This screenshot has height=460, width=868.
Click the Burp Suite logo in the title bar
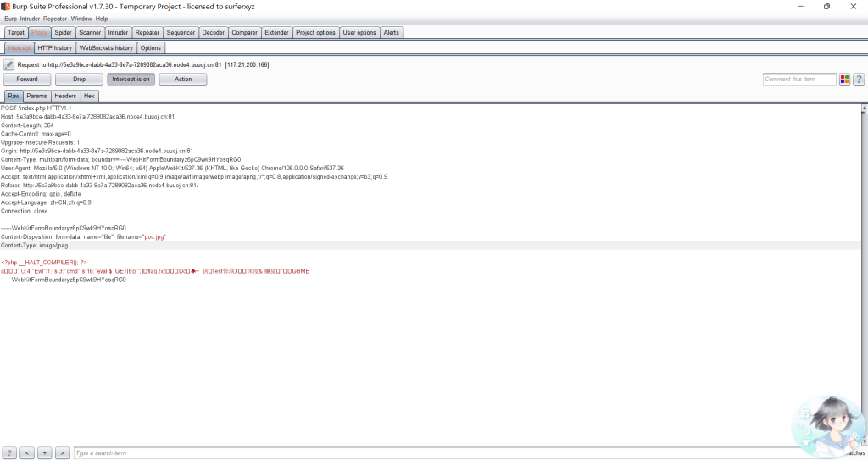[6, 6]
